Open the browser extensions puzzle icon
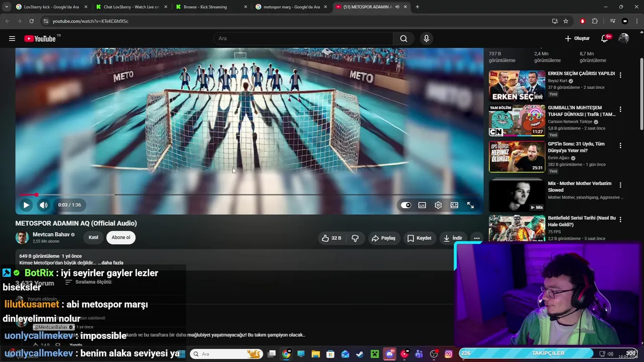This screenshot has height=362, width=644. [x=595, y=21]
